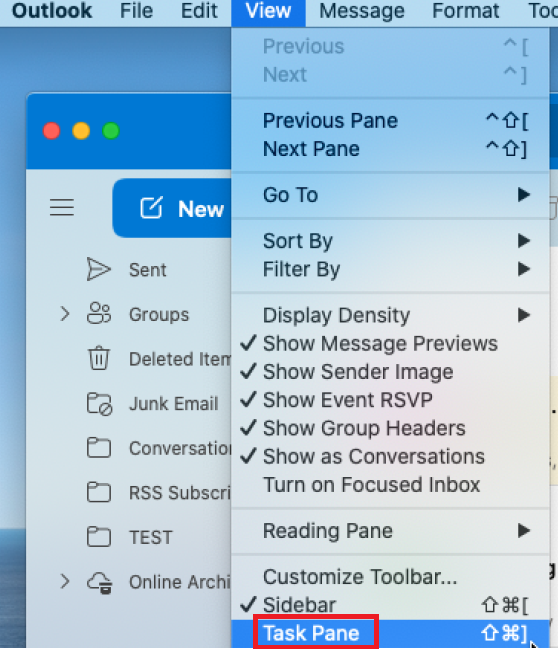Click the yellow minimize window button
Screen dimensions: 558x649
tap(81, 131)
